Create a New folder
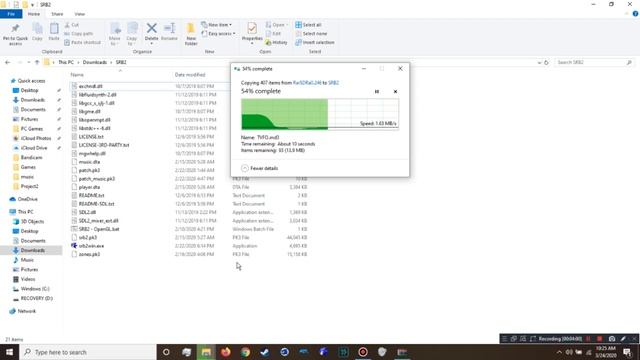Viewport: 640px width, 360px height. (x=191, y=34)
